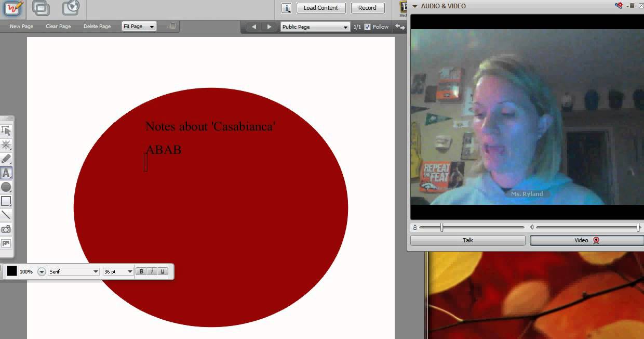Collapse the Audio & Video panel triangle

(x=415, y=6)
